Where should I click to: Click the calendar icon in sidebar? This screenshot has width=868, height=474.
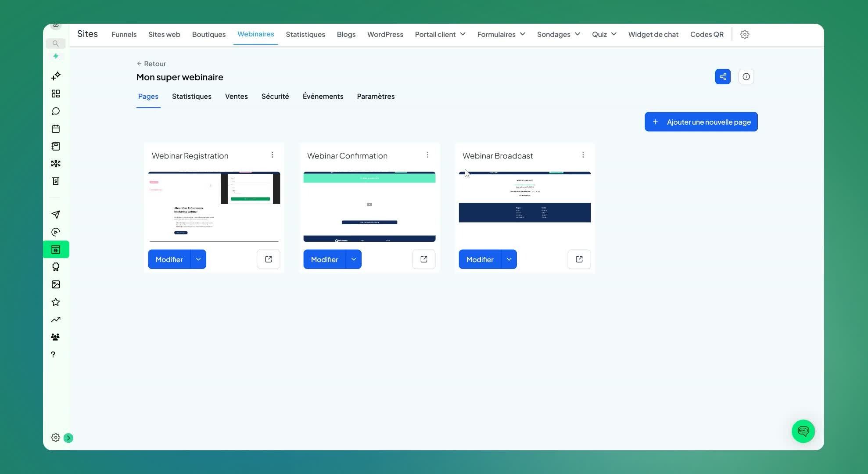click(56, 129)
